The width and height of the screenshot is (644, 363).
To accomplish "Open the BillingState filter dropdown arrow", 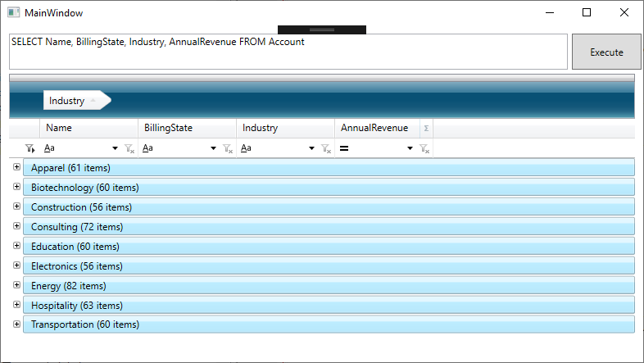I will 213,149.
